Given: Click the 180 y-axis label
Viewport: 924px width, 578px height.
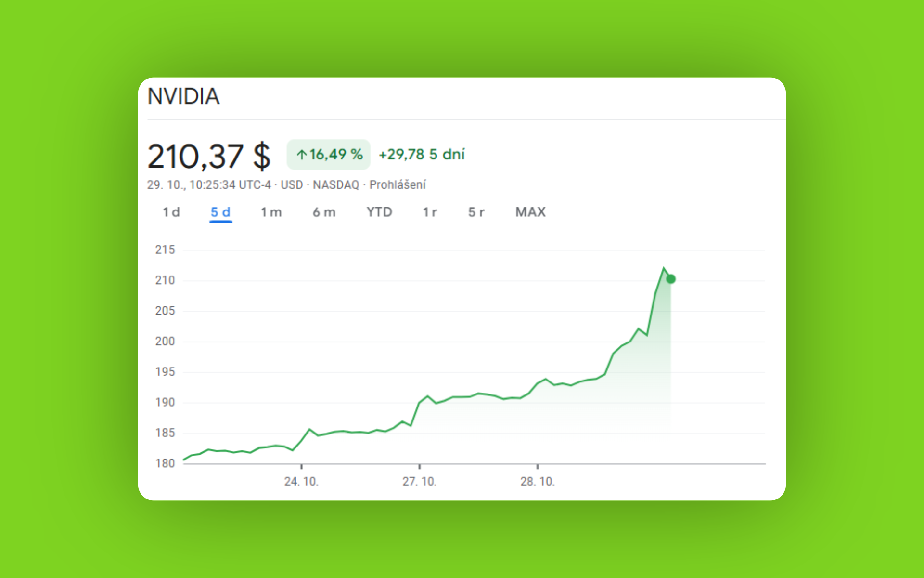Looking at the screenshot, I should [x=165, y=463].
